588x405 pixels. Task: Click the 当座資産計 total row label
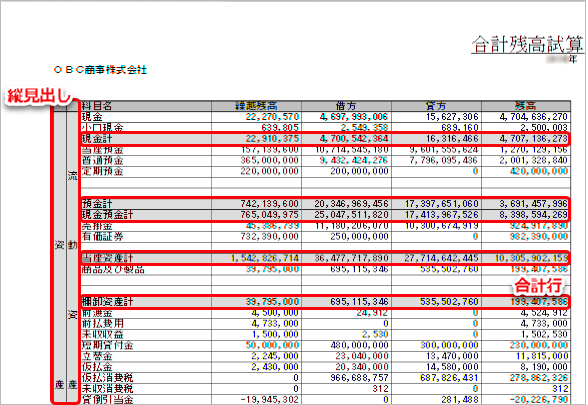(x=108, y=258)
